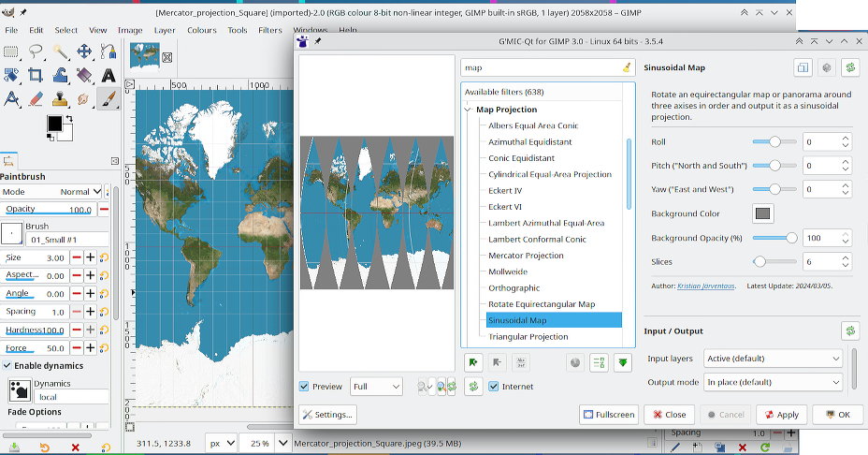Viewport: 868px width, 455px height.
Task: Choose the Free Select lasso tool
Action: 36,52
